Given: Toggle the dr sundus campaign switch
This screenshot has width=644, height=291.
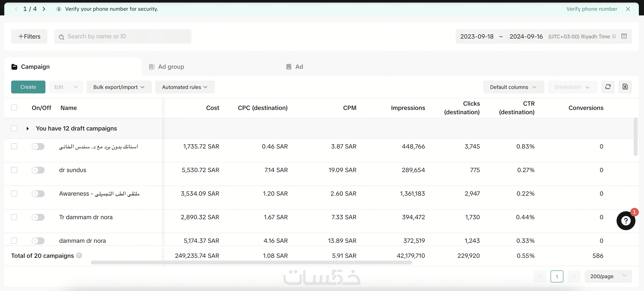Looking at the screenshot, I should pyautogui.click(x=38, y=170).
